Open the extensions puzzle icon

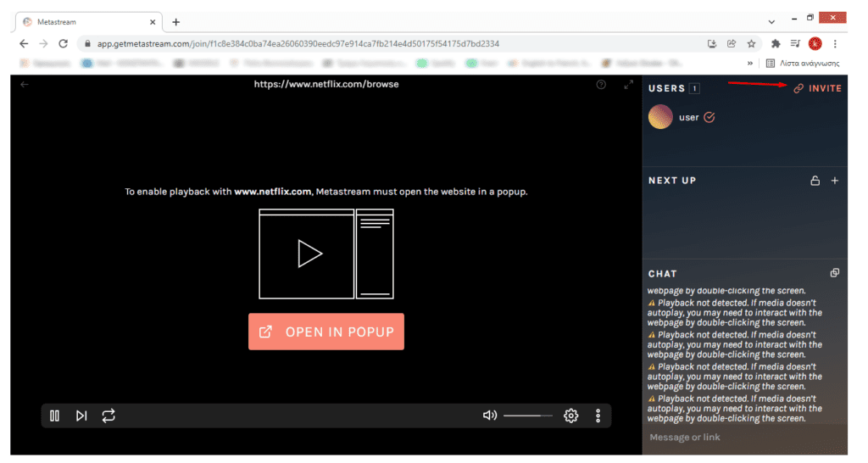click(x=776, y=44)
